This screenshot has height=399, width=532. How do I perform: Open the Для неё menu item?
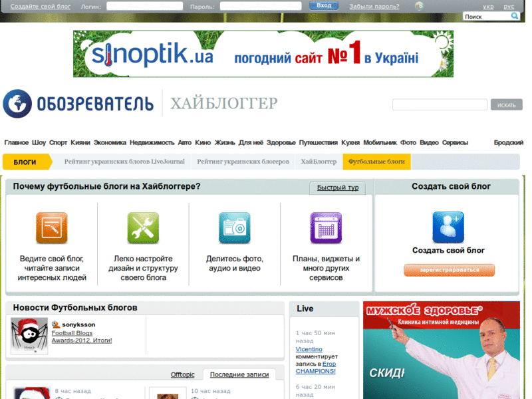tap(251, 142)
